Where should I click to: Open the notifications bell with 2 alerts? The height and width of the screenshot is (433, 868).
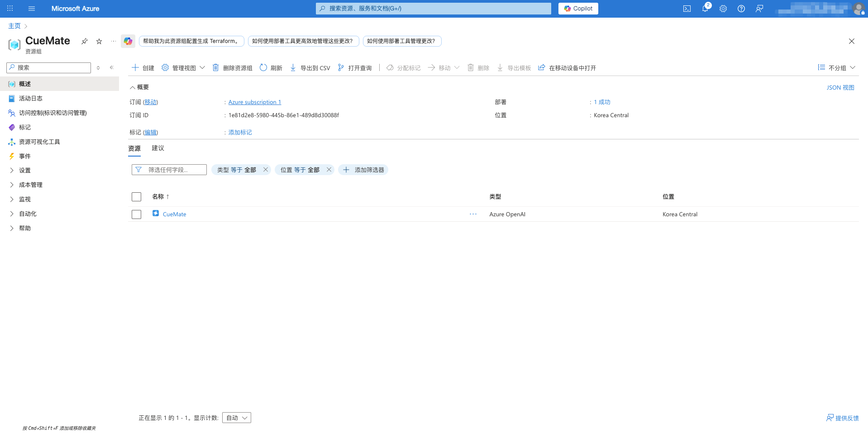(705, 9)
